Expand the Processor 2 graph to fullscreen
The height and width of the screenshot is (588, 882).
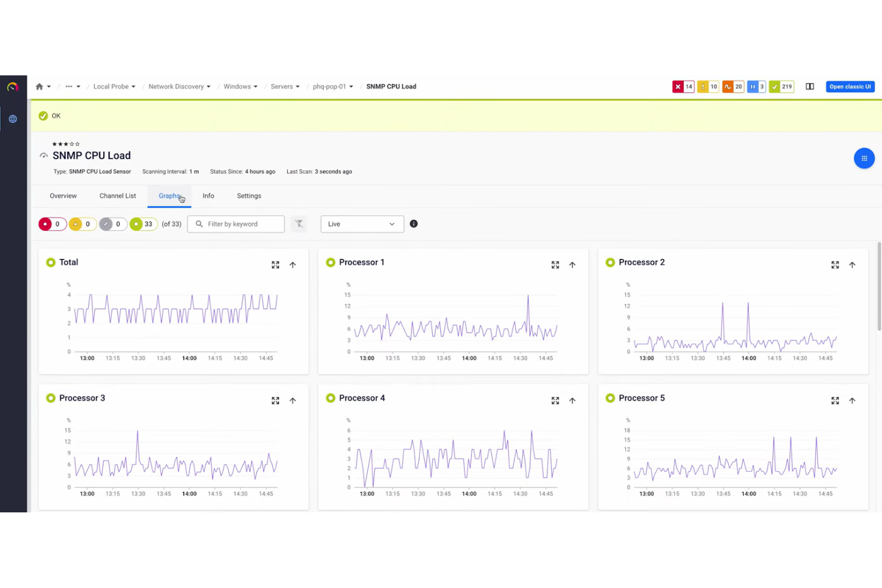tap(835, 265)
